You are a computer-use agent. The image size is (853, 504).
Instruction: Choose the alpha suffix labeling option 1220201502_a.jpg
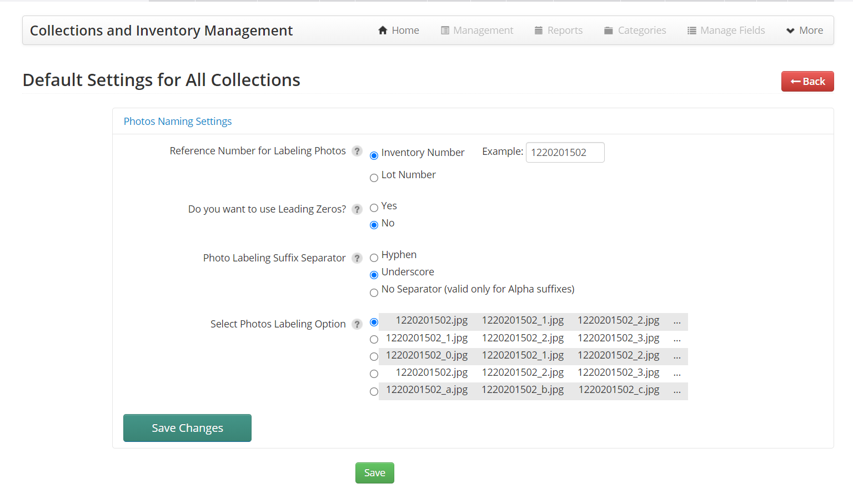point(374,391)
